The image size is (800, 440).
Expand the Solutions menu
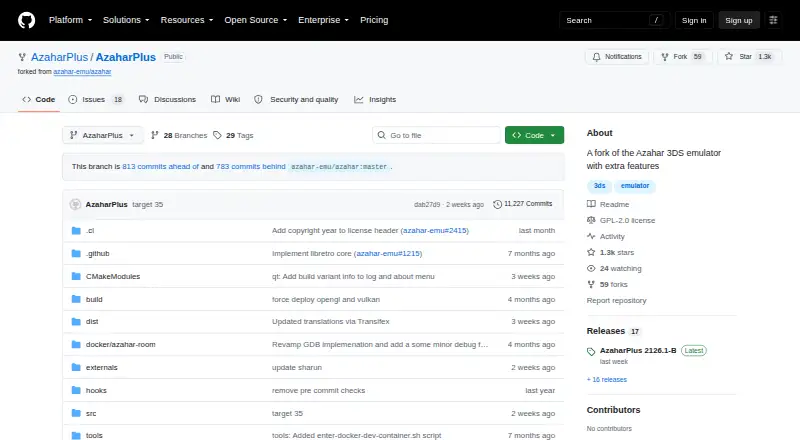[x=126, y=20]
